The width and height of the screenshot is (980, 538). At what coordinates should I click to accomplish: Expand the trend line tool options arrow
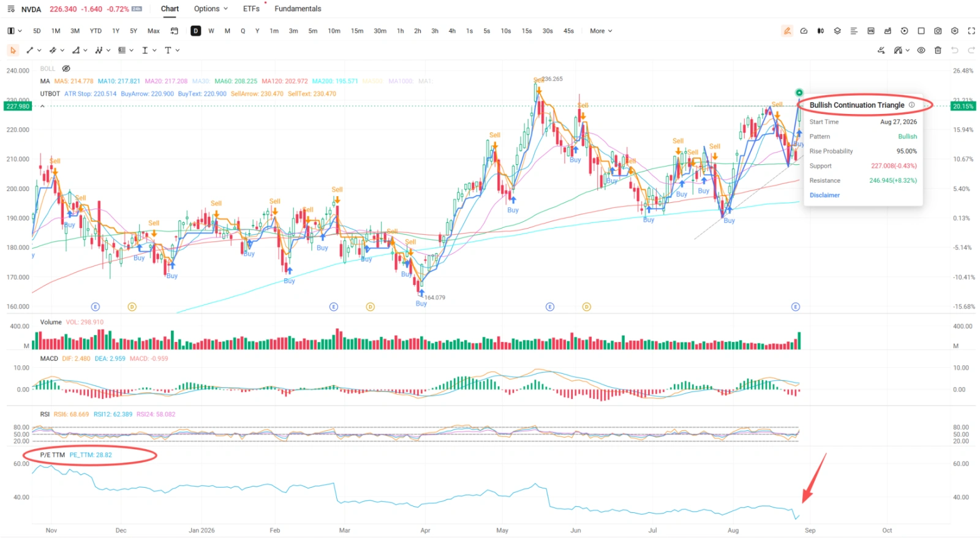point(39,50)
